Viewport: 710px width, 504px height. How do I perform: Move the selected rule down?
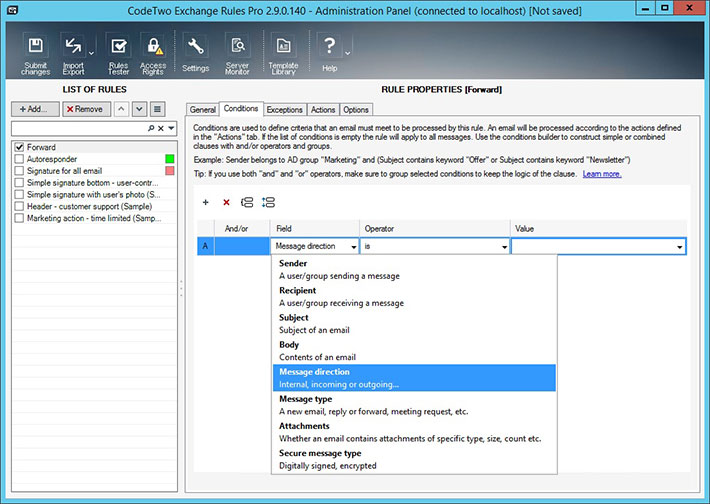coord(139,109)
